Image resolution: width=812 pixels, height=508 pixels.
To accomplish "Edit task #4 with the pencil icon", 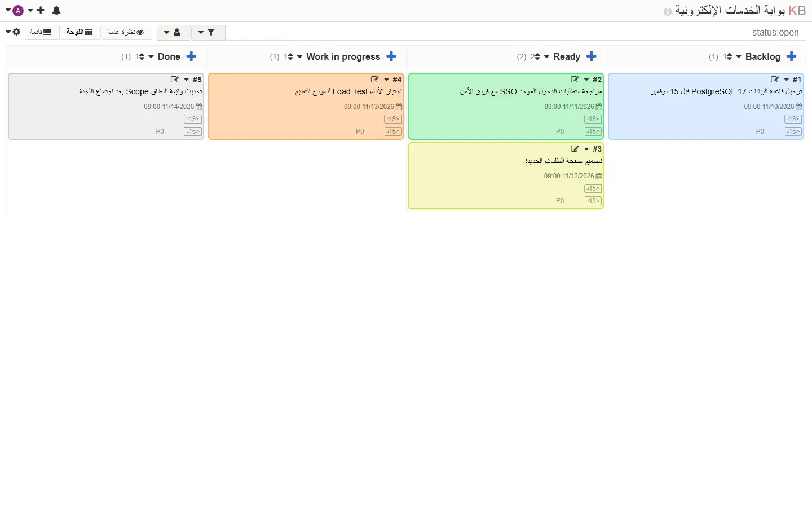I will click(374, 80).
